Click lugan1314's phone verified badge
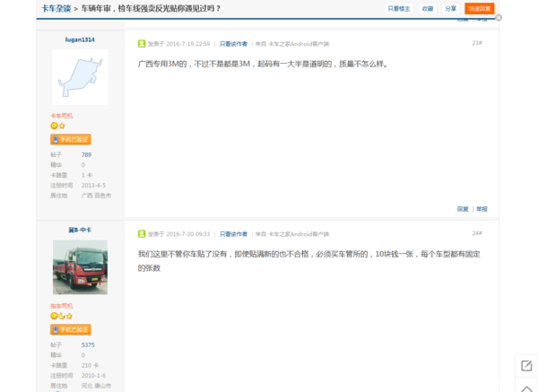The width and height of the screenshot is (538, 392). click(x=71, y=139)
